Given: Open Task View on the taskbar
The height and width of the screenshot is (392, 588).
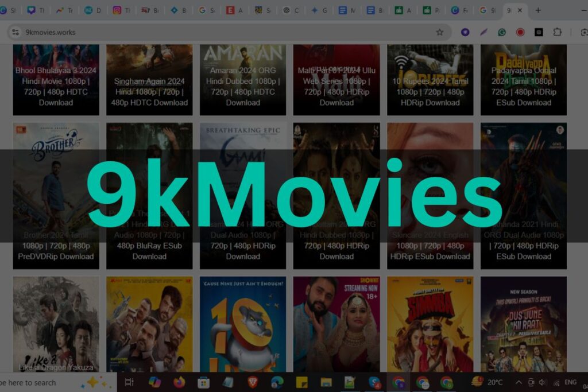Looking at the screenshot, I should (x=129, y=382).
